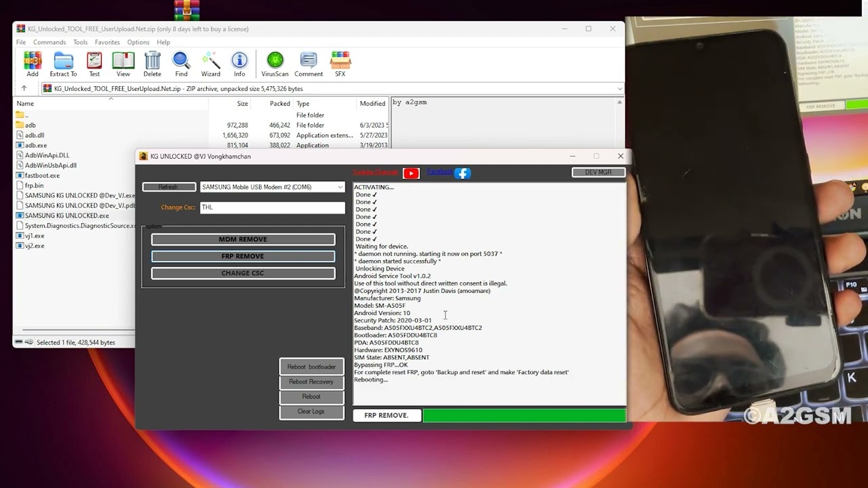
Task: Click the DEV MGR button
Action: click(598, 172)
